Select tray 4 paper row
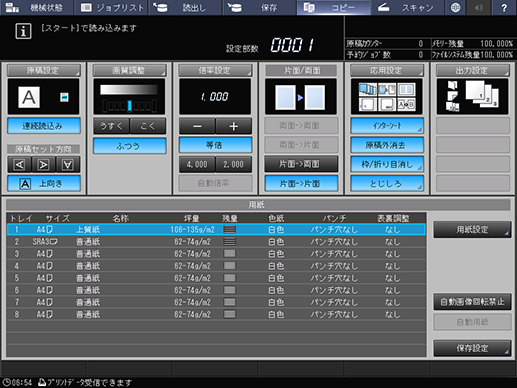The height and width of the screenshot is (388, 517). pyautogui.click(x=216, y=266)
